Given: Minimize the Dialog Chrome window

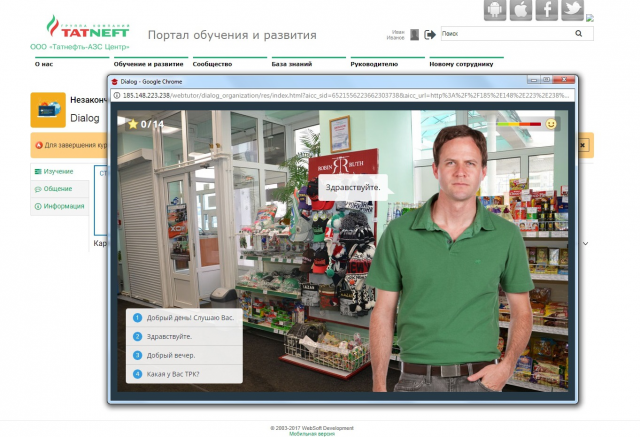Looking at the screenshot, I should coord(533,80).
